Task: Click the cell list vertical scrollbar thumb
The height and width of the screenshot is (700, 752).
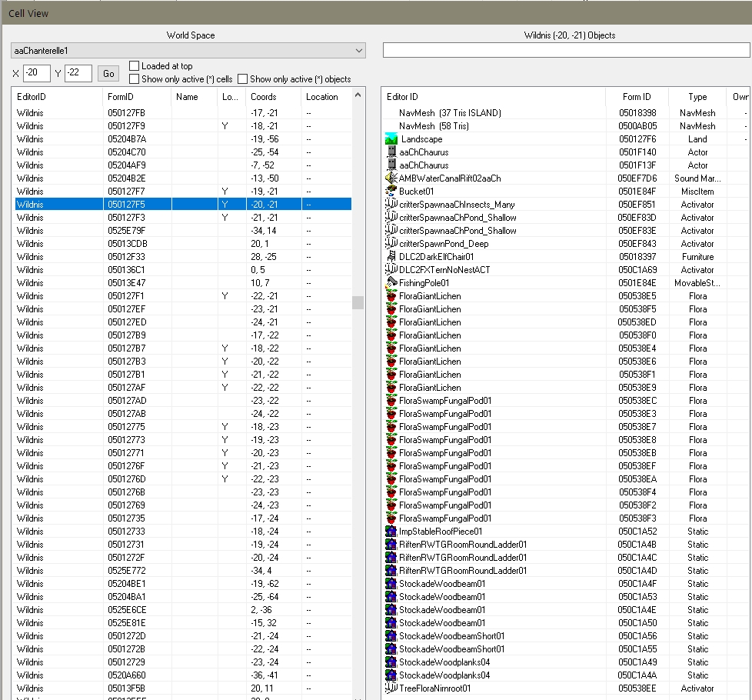Action: coord(358,302)
